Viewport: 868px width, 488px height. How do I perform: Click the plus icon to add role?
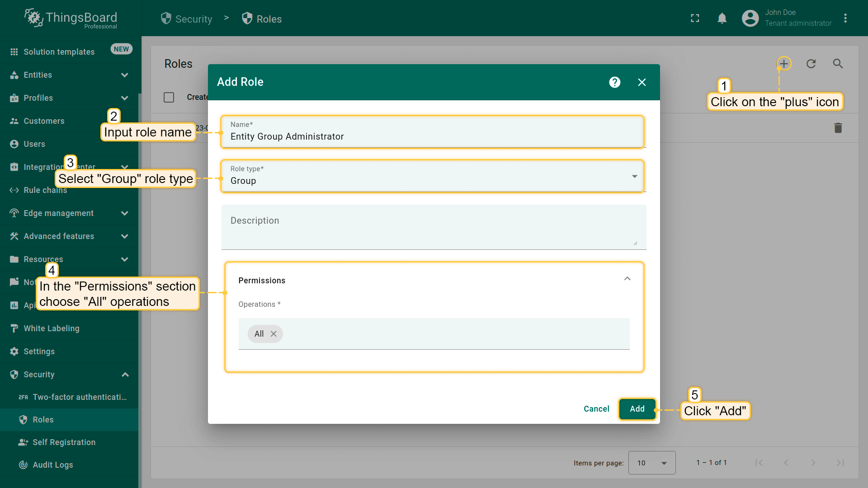pos(784,64)
